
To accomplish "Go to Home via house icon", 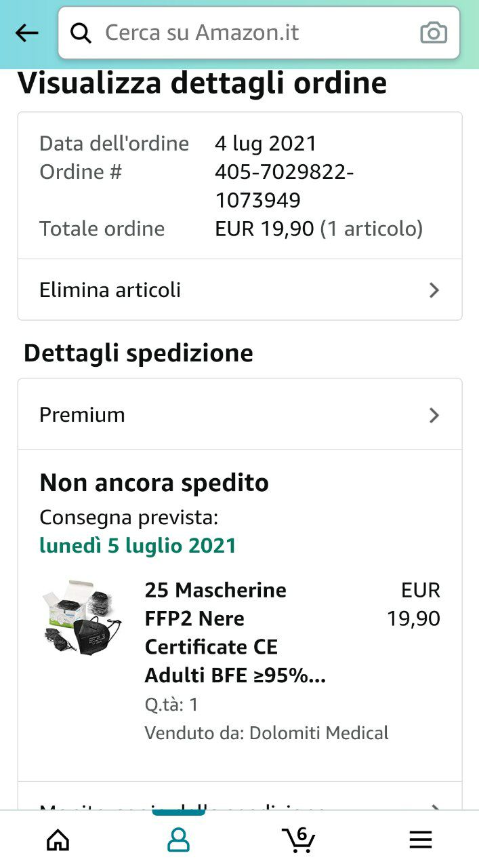I will (x=58, y=840).
